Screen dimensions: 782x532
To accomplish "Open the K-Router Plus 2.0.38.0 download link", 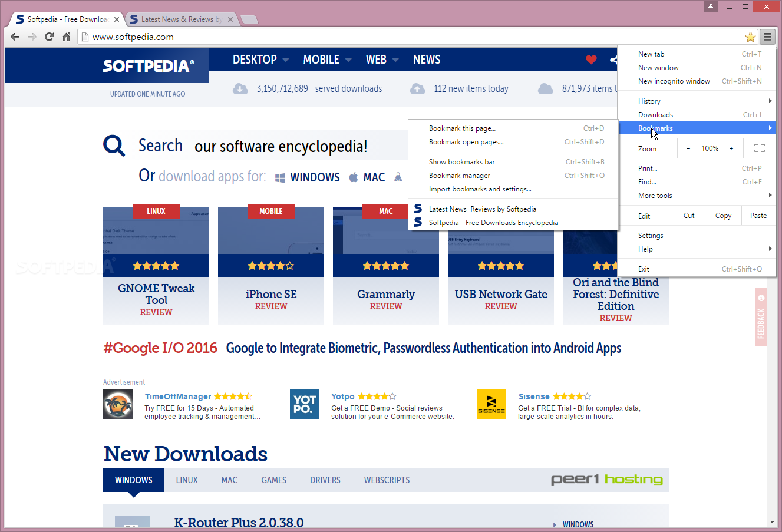I will [239, 523].
